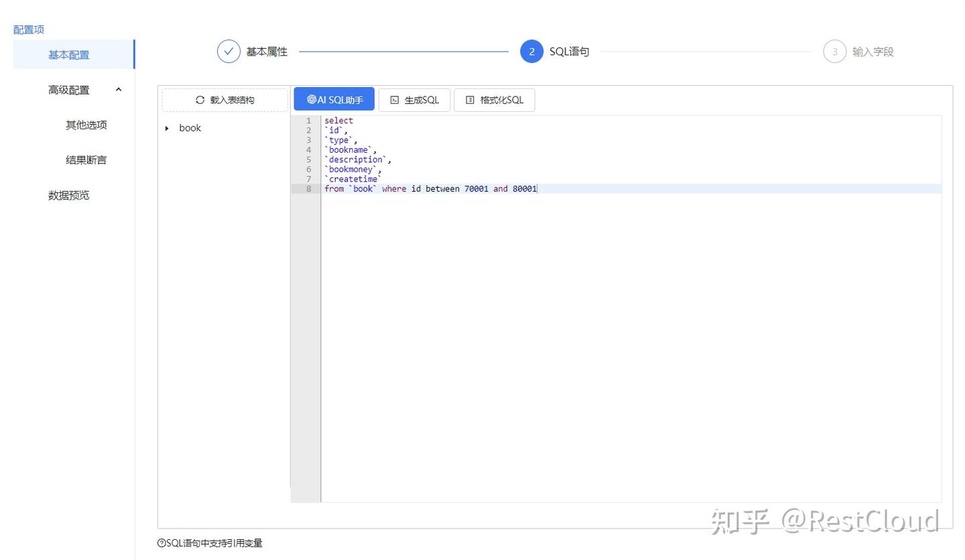Click SQL语句中支持引用变量 hint text
965x560 pixels.
214,543
